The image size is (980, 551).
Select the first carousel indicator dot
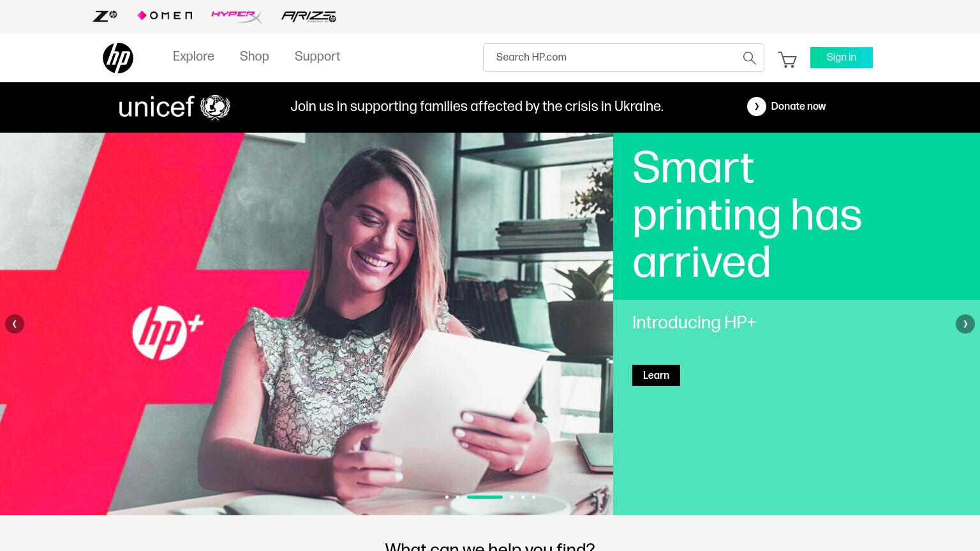coord(447,497)
